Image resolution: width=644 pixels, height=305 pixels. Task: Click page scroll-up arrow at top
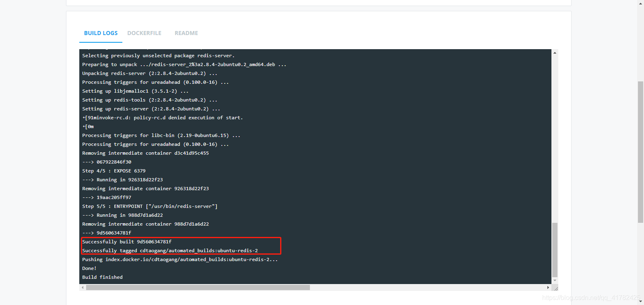pos(640,3)
